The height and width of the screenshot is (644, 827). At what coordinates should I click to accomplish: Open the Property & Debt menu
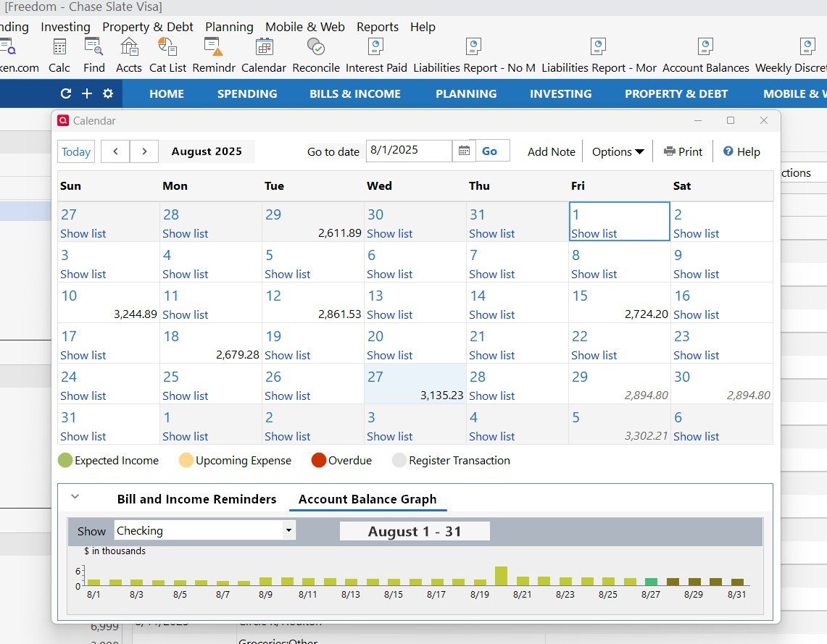(148, 27)
